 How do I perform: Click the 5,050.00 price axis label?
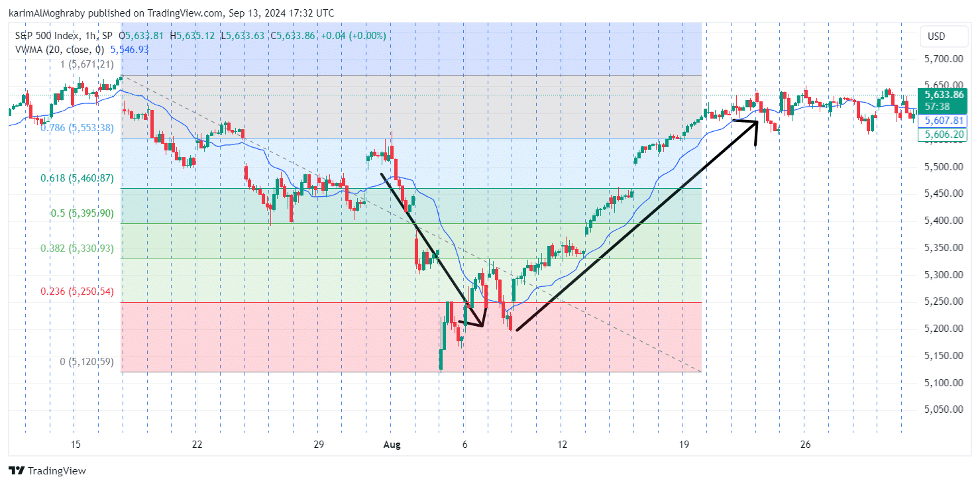coord(943,409)
